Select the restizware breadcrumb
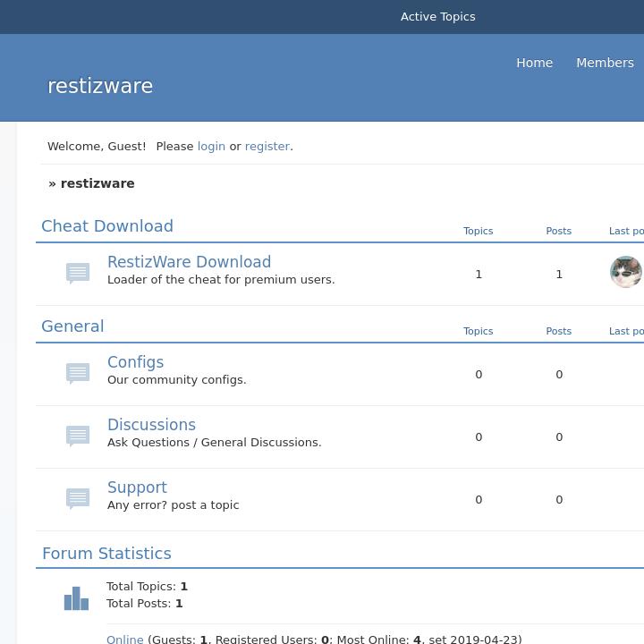This screenshot has height=644, width=644. click(97, 183)
